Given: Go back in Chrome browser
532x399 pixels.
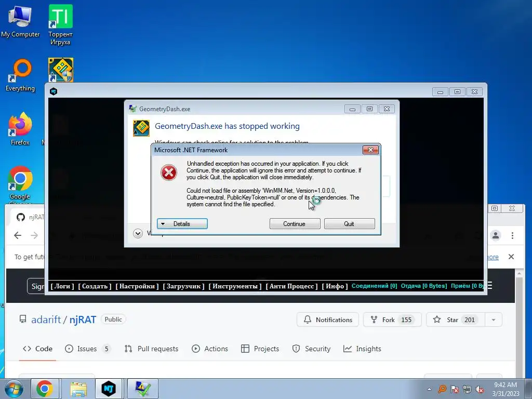Looking at the screenshot, I should click(x=18, y=235).
